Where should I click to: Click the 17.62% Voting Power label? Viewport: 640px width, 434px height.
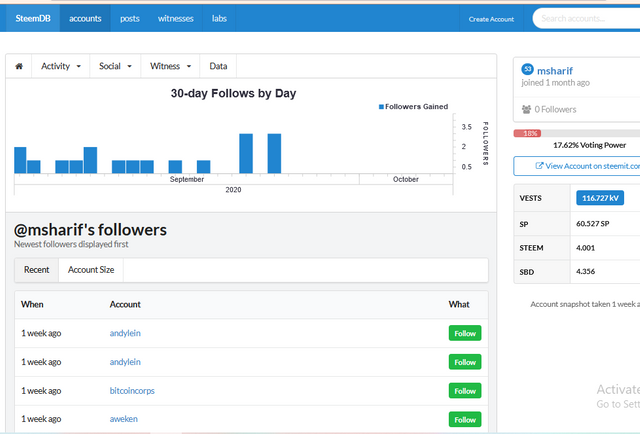(x=589, y=145)
